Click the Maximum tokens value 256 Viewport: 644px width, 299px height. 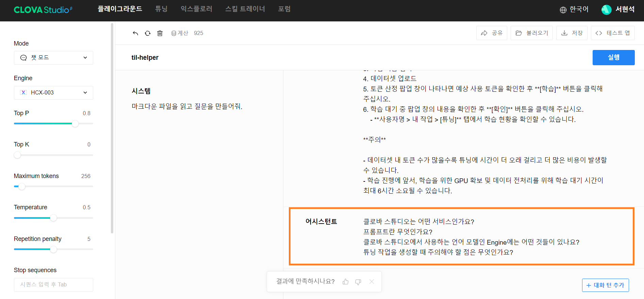pos(86,176)
